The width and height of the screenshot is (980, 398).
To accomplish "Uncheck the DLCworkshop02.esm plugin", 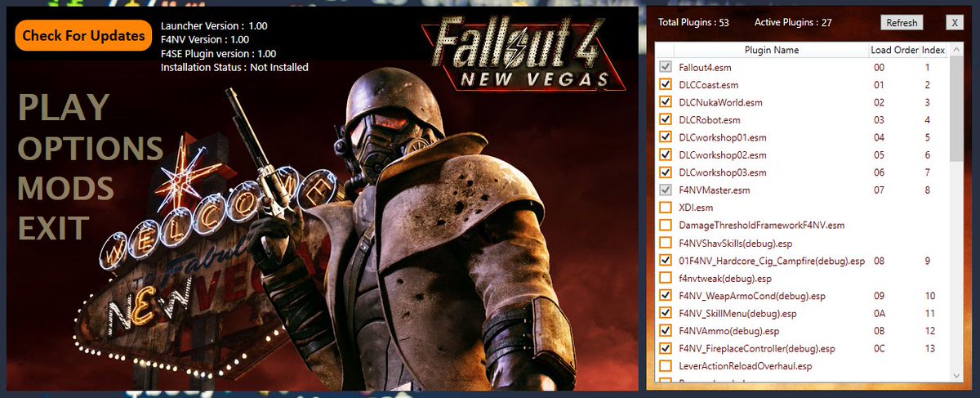I will coord(666,155).
